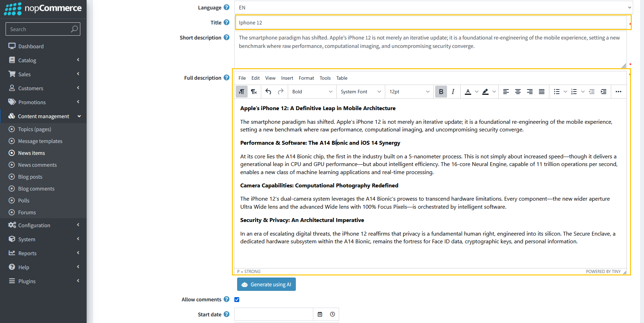Set left-to-right paragraph direction
The height and width of the screenshot is (323, 644).
241,92
